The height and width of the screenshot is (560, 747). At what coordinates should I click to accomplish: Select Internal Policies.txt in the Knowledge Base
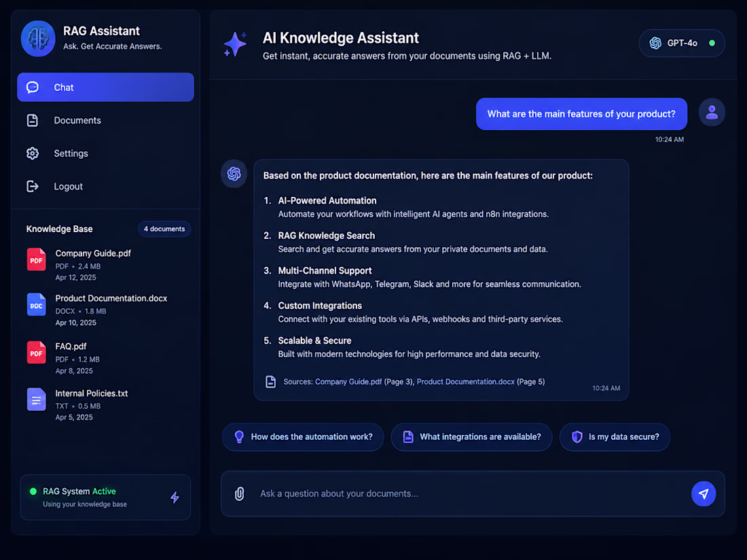coord(106,405)
